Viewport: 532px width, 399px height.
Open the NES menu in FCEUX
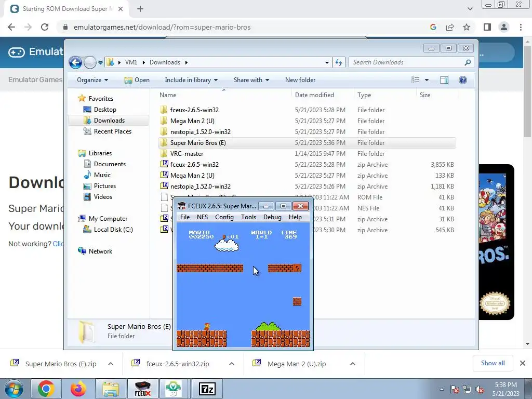tap(202, 217)
